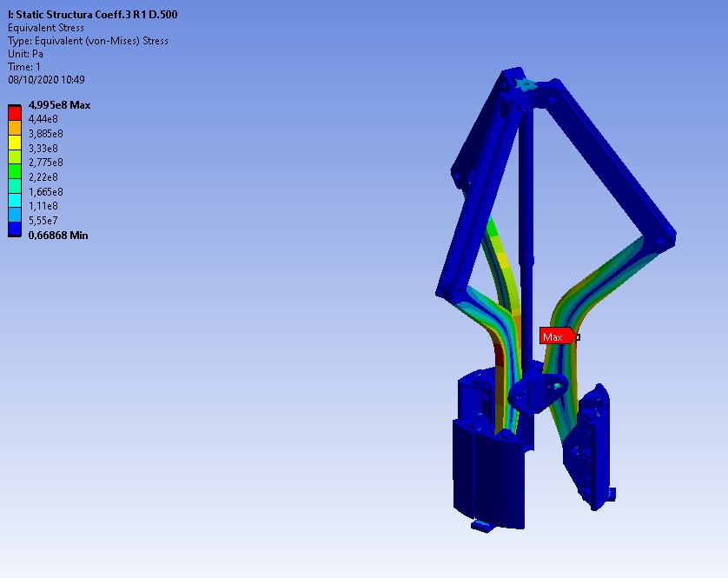Image resolution: width=728 pixels, height=578 pixels.
Task: Select the orange legend color band
Action: 15,128
